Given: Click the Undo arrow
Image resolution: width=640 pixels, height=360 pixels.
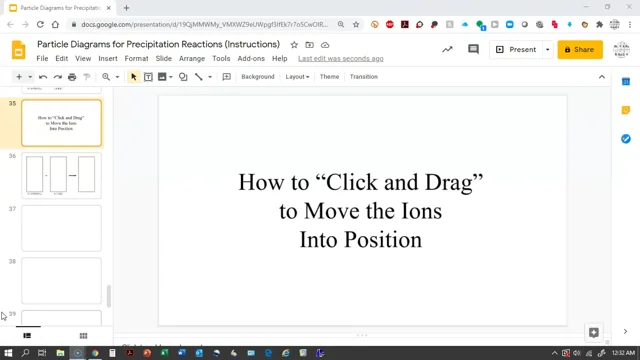Looking at the screenshot, I should pos(43,77).
